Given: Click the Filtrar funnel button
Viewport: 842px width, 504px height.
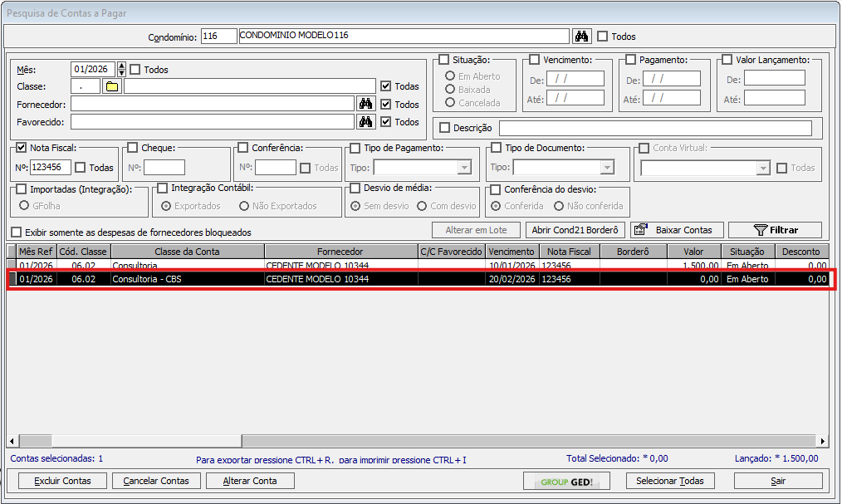Looking at the screenshot, I should pos(775,230).
